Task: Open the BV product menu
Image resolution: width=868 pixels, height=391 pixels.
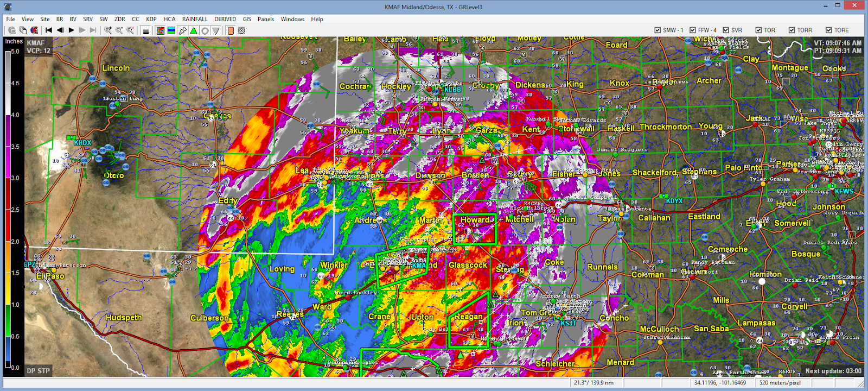Action: (x=73, y=19)
